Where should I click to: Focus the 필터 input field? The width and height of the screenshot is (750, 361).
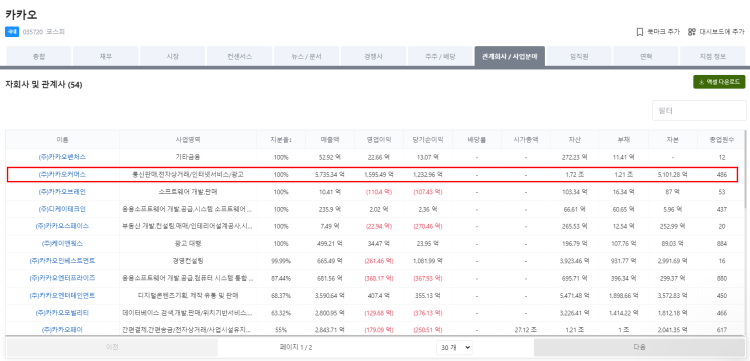(x=699, y=110)
